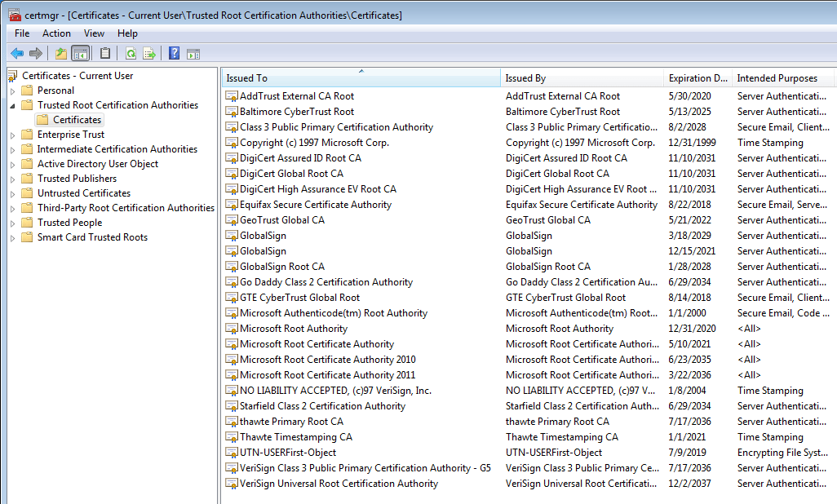Toggle the Show/Hide Console Tree icon

pos(79,51)
